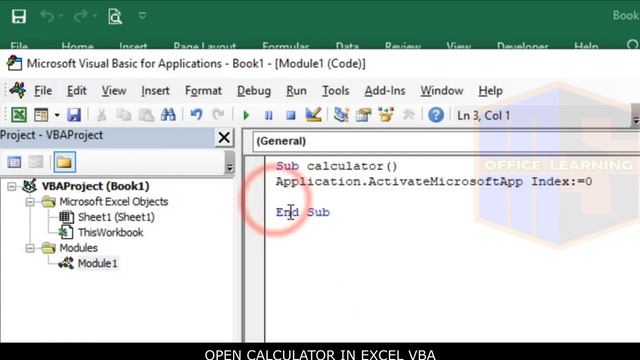This screenshot has width=640, height=360.
Task: Open Customize Quick Access Toolbar dropdown
Action: pyautogui.click(x=142, y=16)
